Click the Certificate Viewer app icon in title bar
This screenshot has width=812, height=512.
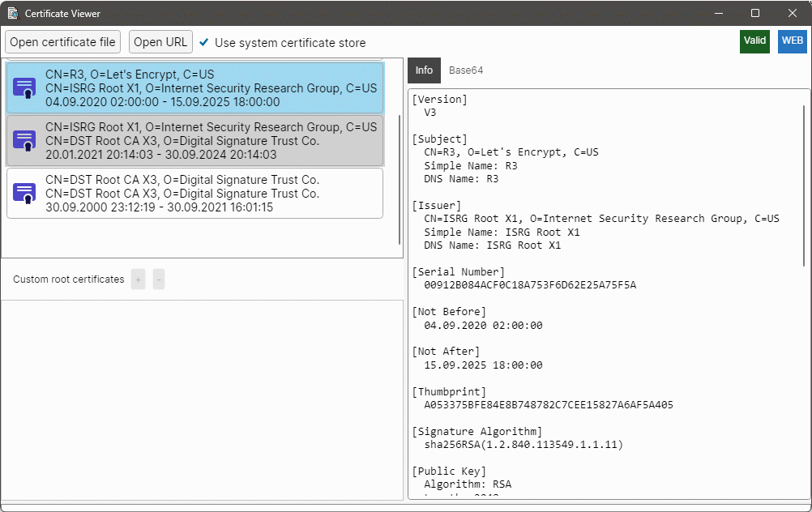click(13, 13)
